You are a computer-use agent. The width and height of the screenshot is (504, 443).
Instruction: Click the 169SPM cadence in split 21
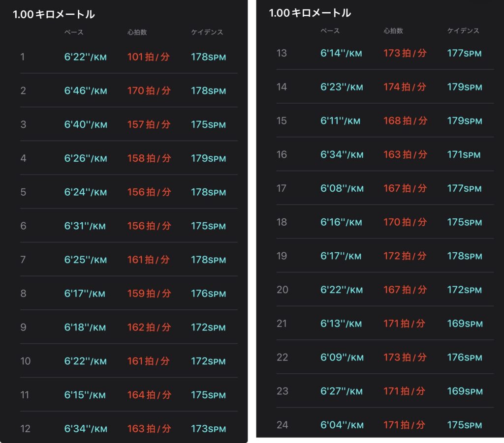point(465,323)
